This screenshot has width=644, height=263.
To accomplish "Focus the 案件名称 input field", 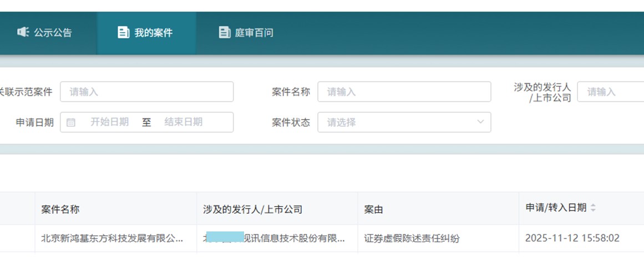I will (x=404, y=92).
